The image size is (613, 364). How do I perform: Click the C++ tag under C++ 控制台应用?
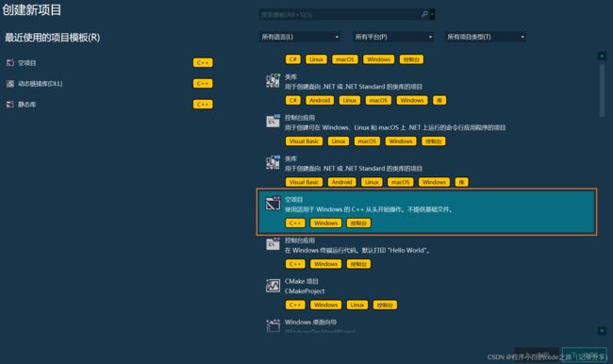tap(295, 264)
